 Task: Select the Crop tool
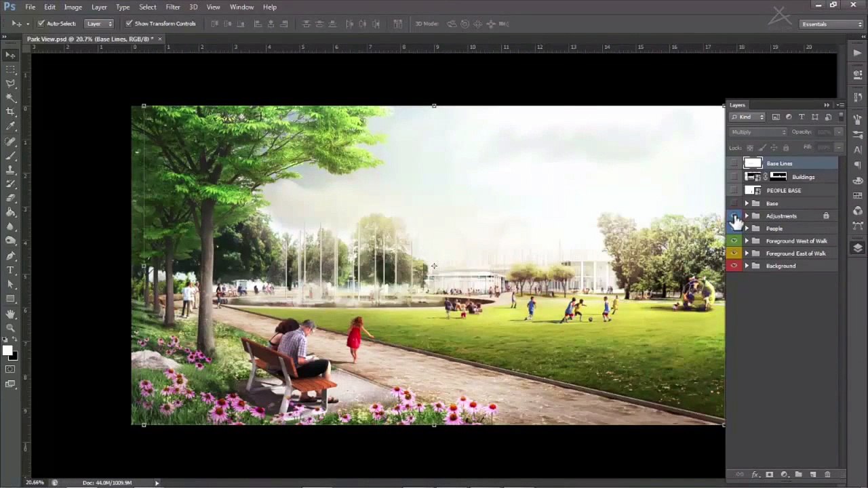10,112
